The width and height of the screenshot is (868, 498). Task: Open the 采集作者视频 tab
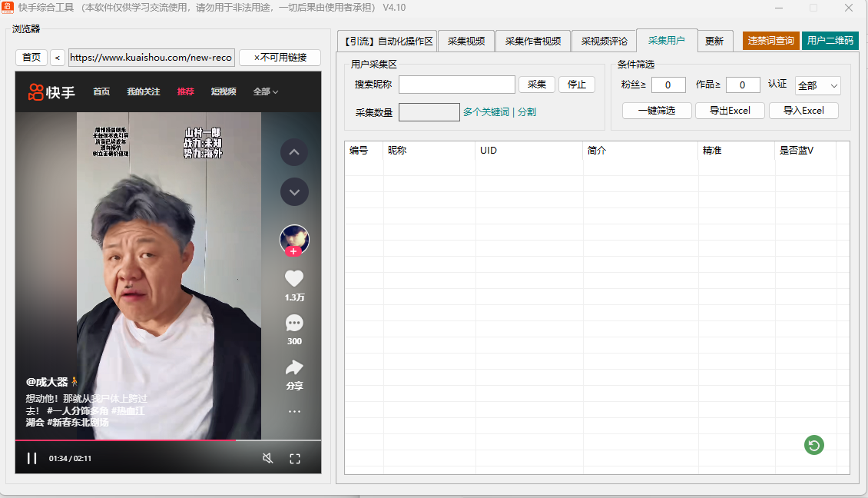point(533,41)
